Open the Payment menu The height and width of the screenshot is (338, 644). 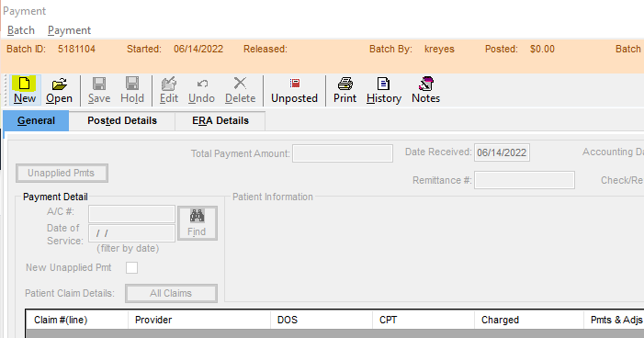70,30
